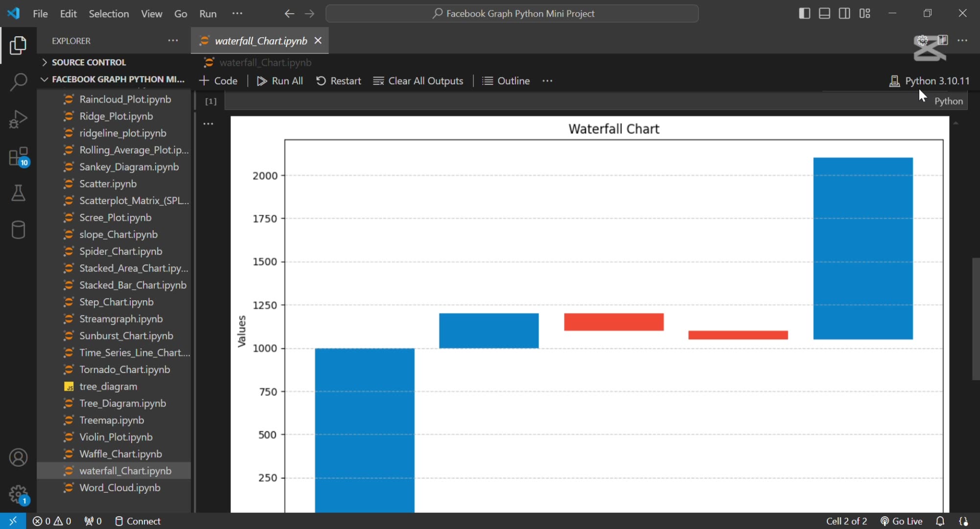Toggle the bottom panel visibility
Image resolution: width=980 pixels, height=529 pixels.
coord(824,13)
